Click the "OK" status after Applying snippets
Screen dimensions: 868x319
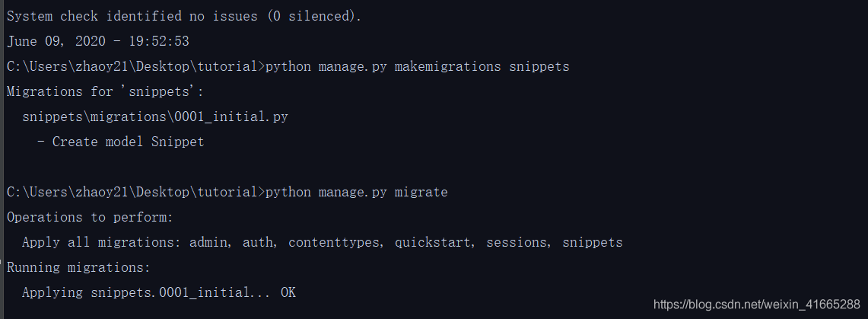(288, 292)
